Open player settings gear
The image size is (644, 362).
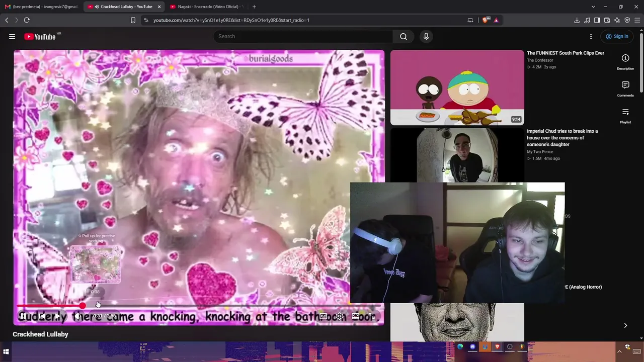340,316
